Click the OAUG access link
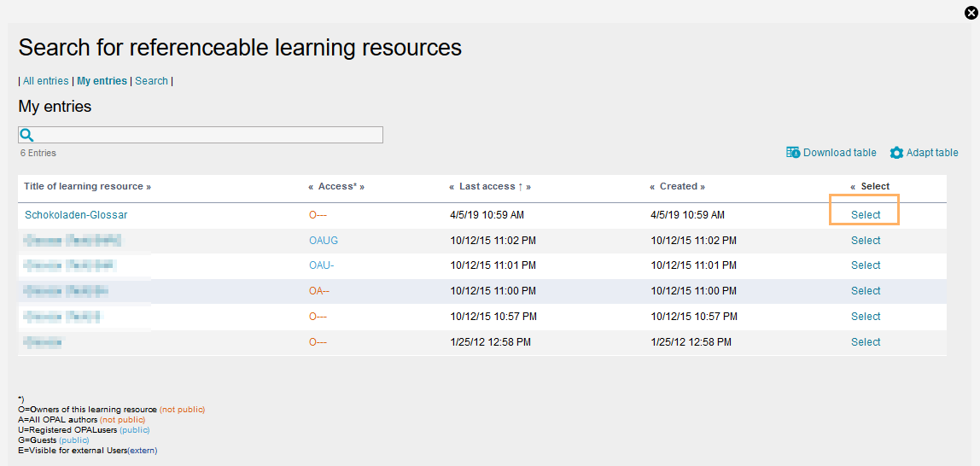980x466 pixels. pyautogui.click(x=324, y=241)
